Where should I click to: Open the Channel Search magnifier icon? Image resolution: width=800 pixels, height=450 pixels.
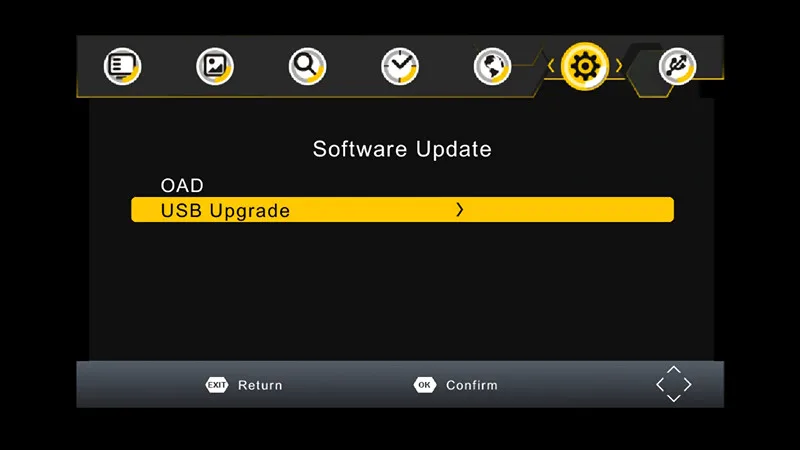pos(307,66)
